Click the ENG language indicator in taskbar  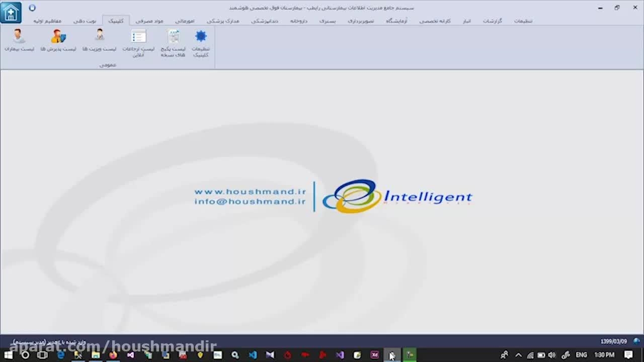(x=581, y=355)
